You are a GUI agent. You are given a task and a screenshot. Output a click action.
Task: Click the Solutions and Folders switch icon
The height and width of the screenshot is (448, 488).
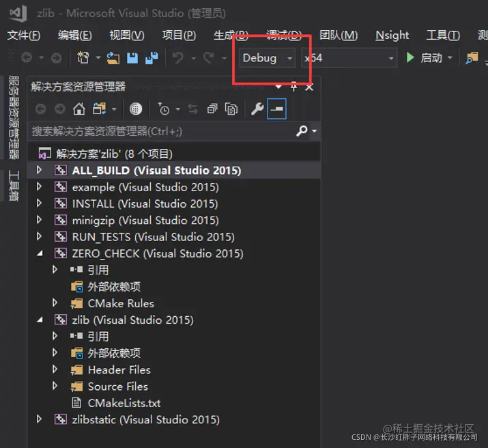coord(99,109)
